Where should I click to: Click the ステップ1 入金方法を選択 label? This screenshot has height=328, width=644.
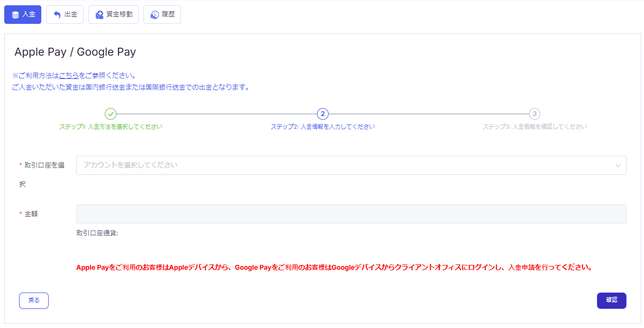pos(111,127)
